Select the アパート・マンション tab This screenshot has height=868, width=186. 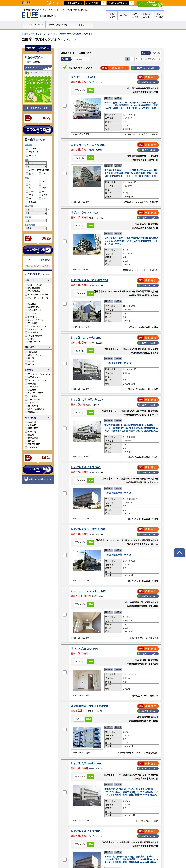click(34, 25)
